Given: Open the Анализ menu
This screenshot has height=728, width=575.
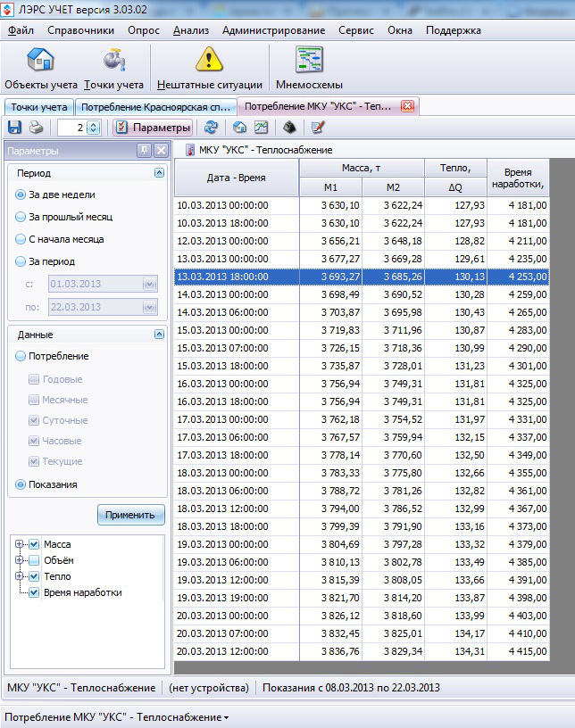Looking at the screenshot, I should coord(191,30).
